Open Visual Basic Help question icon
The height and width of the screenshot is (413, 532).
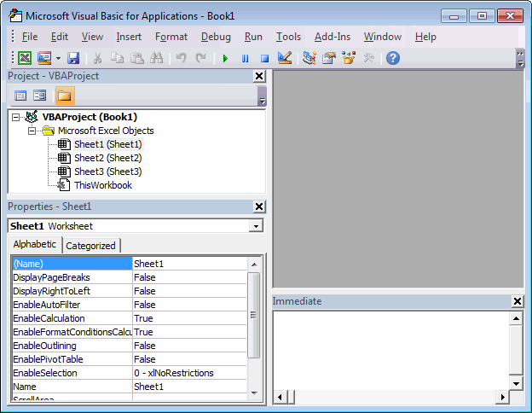(x=393, y=58)
